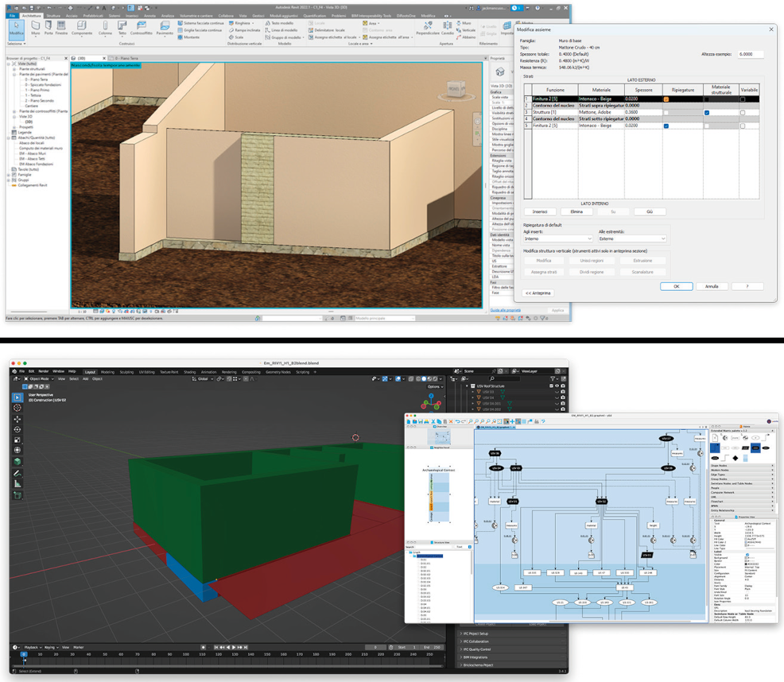Toggle Ripiegature checkbox for row 5 Finitura
Viewport: 784px width, 682px height.
[x=666, y=126]
